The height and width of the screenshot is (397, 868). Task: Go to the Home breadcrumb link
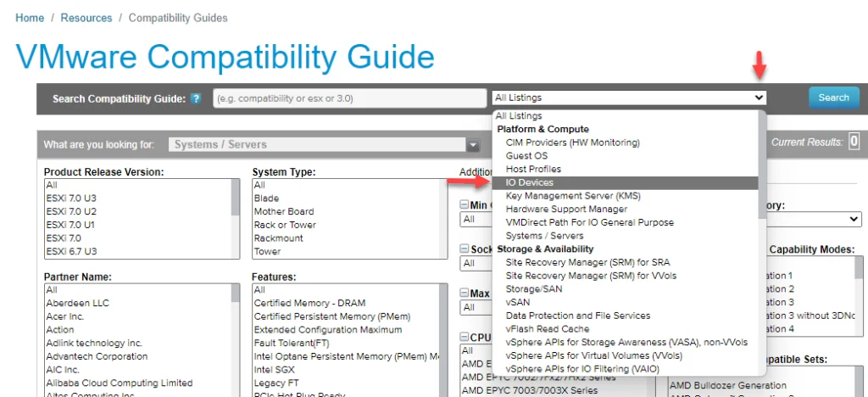[x=30, y=18]
